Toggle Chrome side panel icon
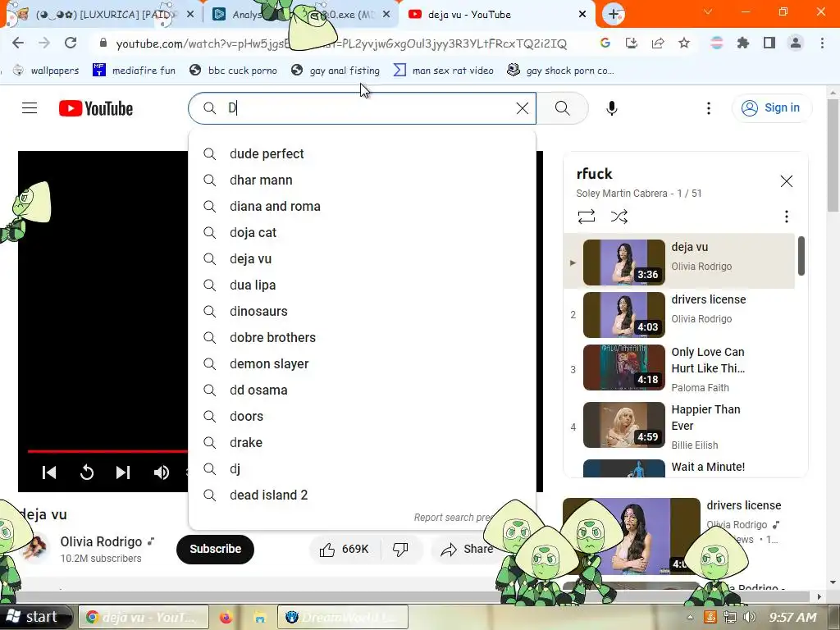The height and width of the screenshot is (630, 840). pyautogui.click(x=769, y=43)
